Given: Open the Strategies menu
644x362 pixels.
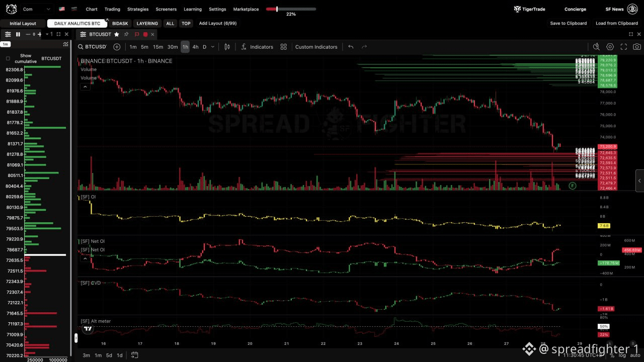Looking at the screenshot, I should pos(138,9).
